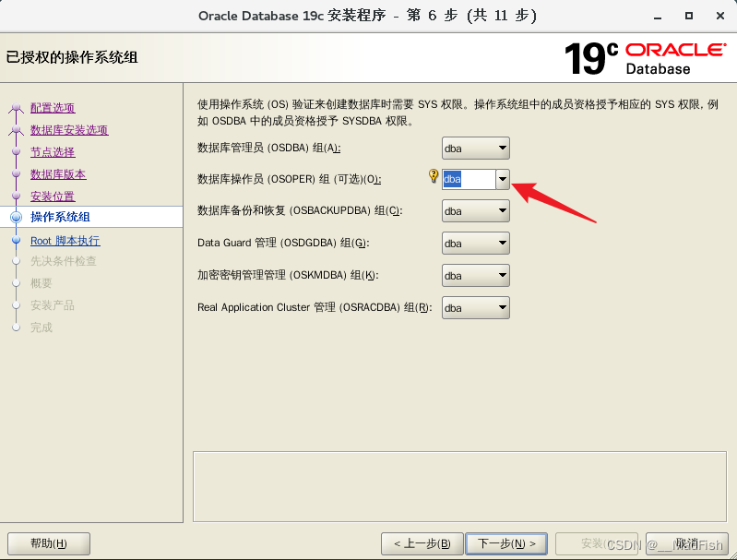The width and height of the screenshot is (737, 560).
Task: Go to the 配置选项 step
Action: pos(53,108)
